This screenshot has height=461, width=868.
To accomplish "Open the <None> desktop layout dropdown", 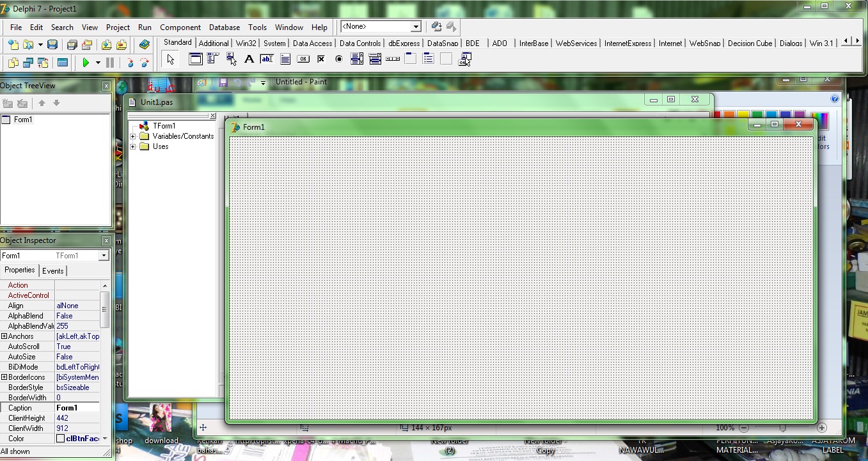I will tap(416, 27).
